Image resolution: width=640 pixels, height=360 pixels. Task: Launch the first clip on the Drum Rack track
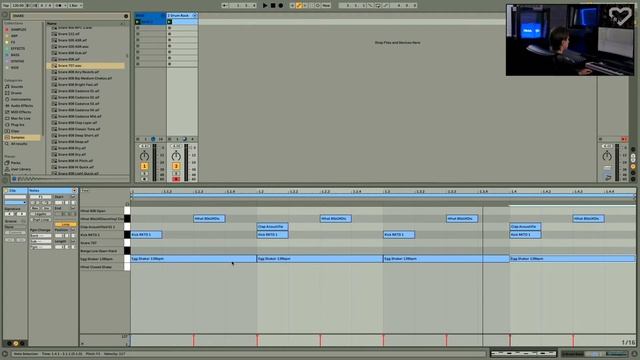tap(169, 22)
